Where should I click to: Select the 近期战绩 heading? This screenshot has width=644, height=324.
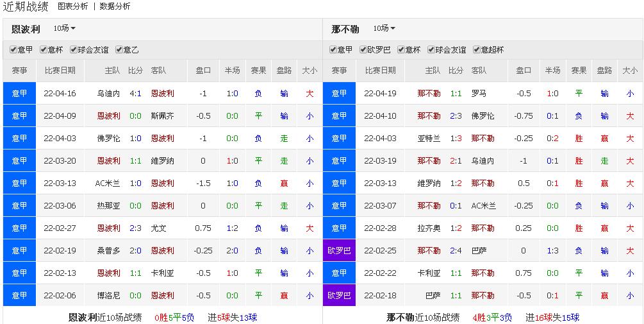coord(26,6)
